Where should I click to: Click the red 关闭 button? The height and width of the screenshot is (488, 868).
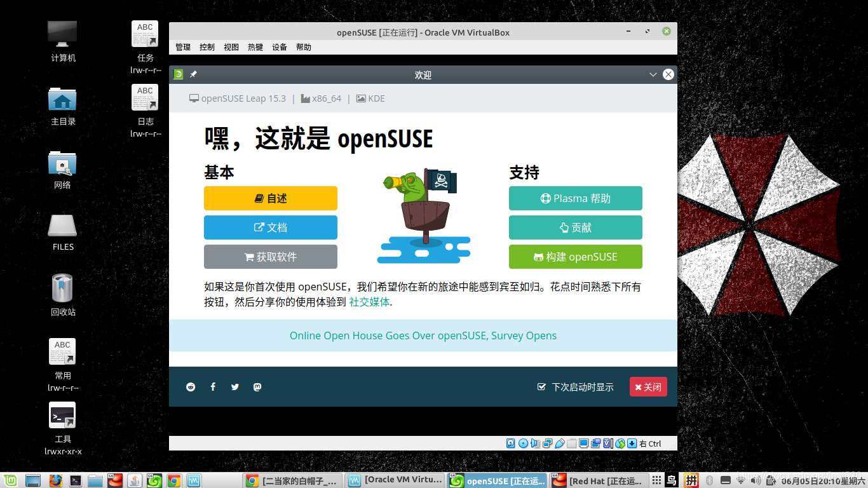648,387
